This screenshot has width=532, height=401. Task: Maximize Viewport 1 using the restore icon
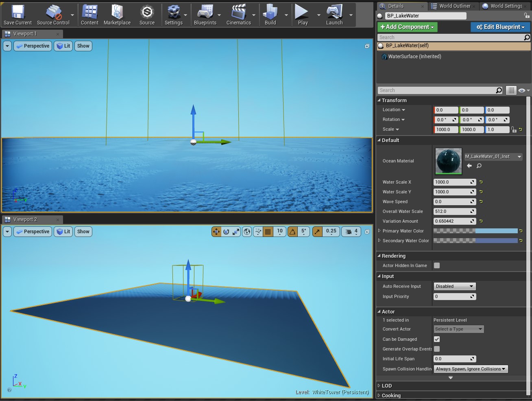367,46
